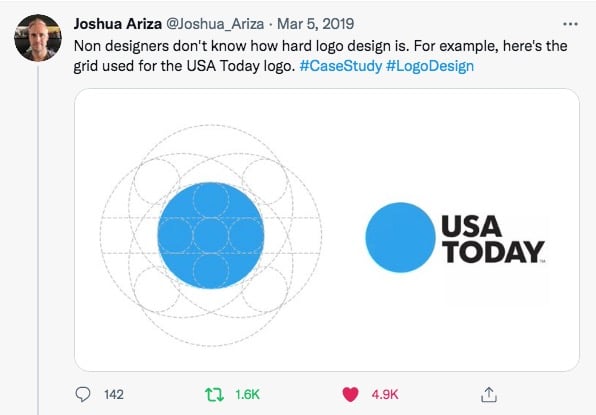Unlike the tweet via red heart
Viewport: 596px width, 415px height.
coord(350,394)
